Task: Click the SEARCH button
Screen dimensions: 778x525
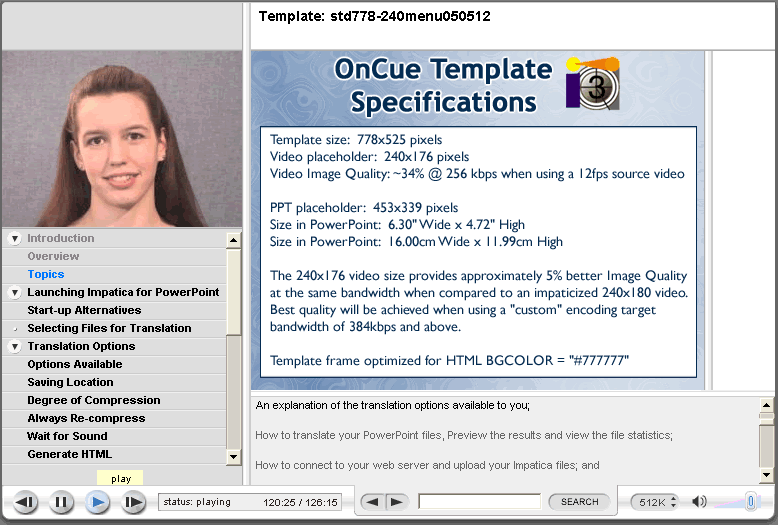Action: (580, 502)
